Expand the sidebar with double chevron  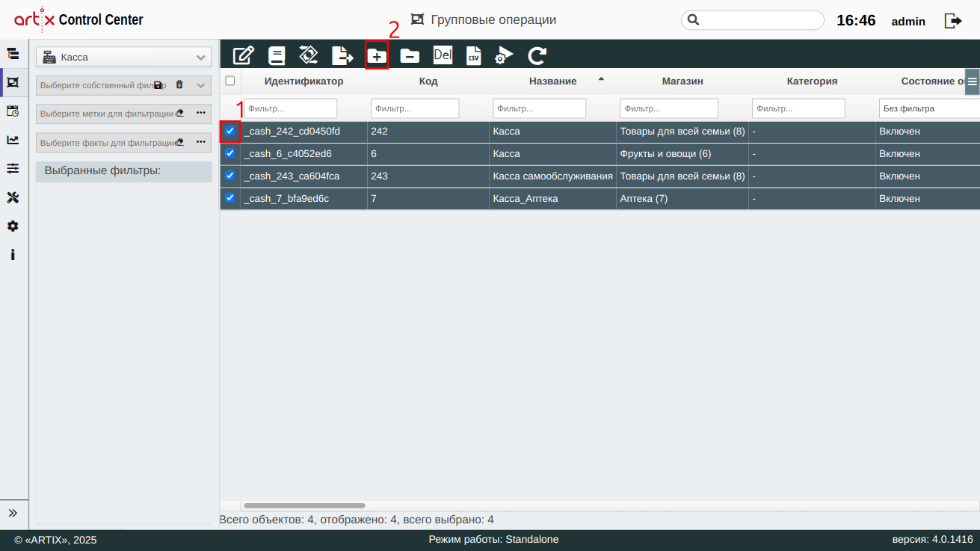13,513
